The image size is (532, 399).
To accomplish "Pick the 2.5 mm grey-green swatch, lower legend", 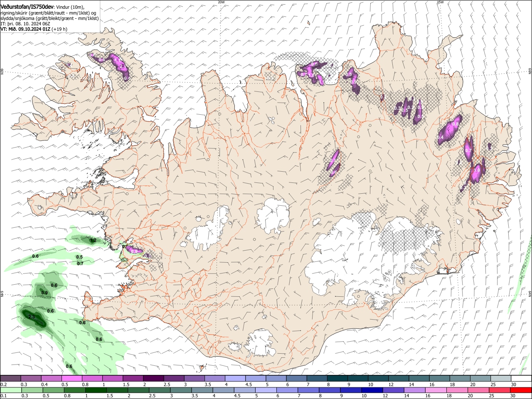I will coord(160,390).
